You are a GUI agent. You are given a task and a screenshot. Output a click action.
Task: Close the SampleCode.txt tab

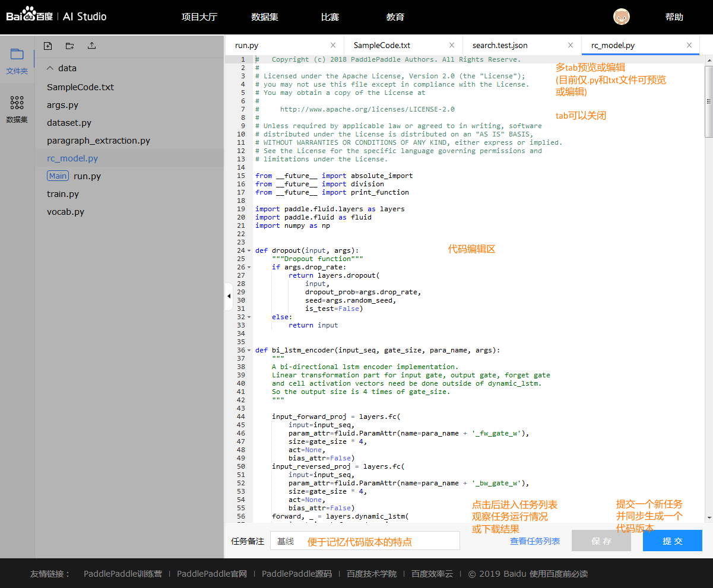[452, 45]
